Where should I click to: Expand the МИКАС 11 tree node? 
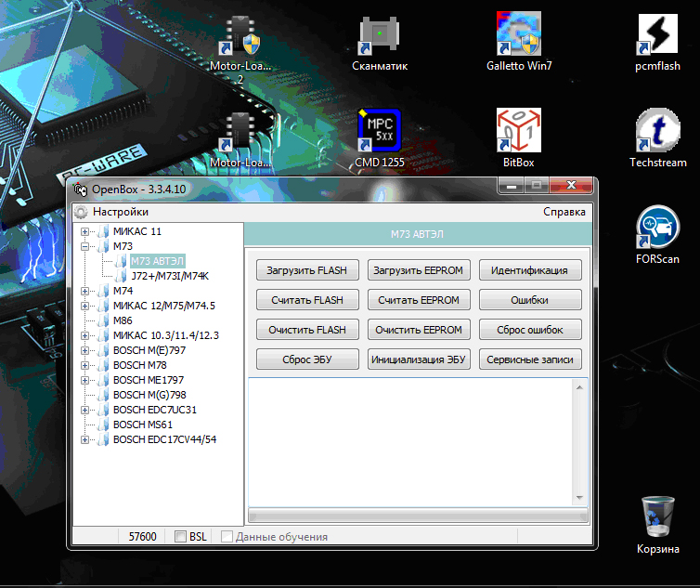pos(85,231)
